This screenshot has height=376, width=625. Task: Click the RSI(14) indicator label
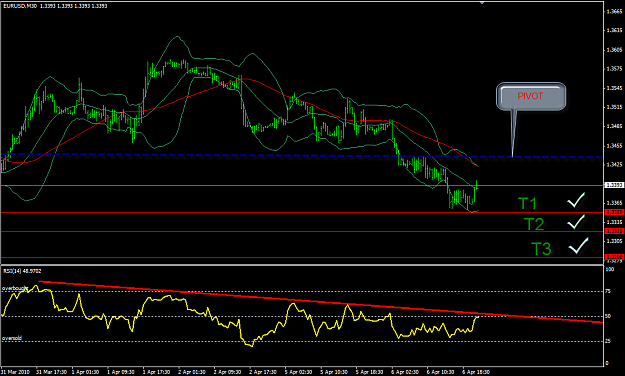tap(22, 271)
